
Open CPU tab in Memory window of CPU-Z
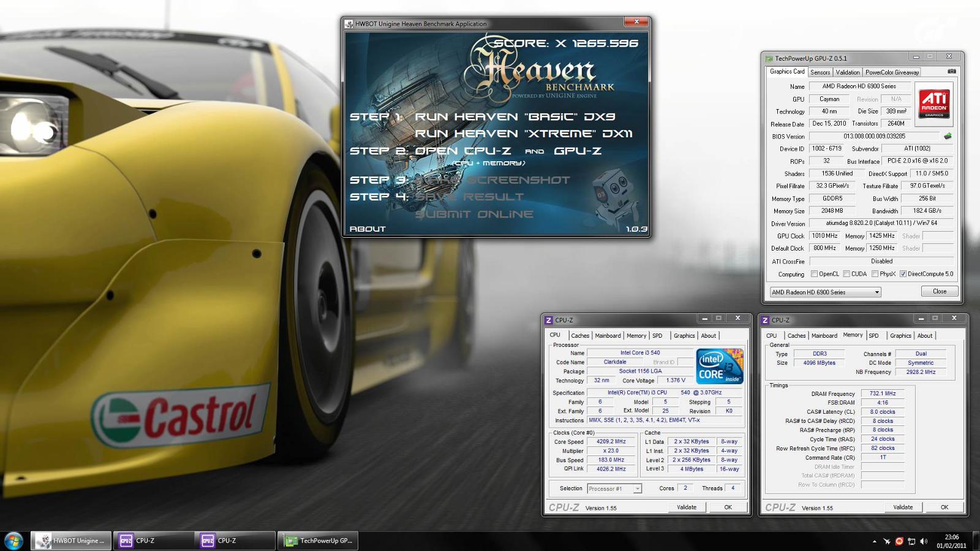[772, 336]
